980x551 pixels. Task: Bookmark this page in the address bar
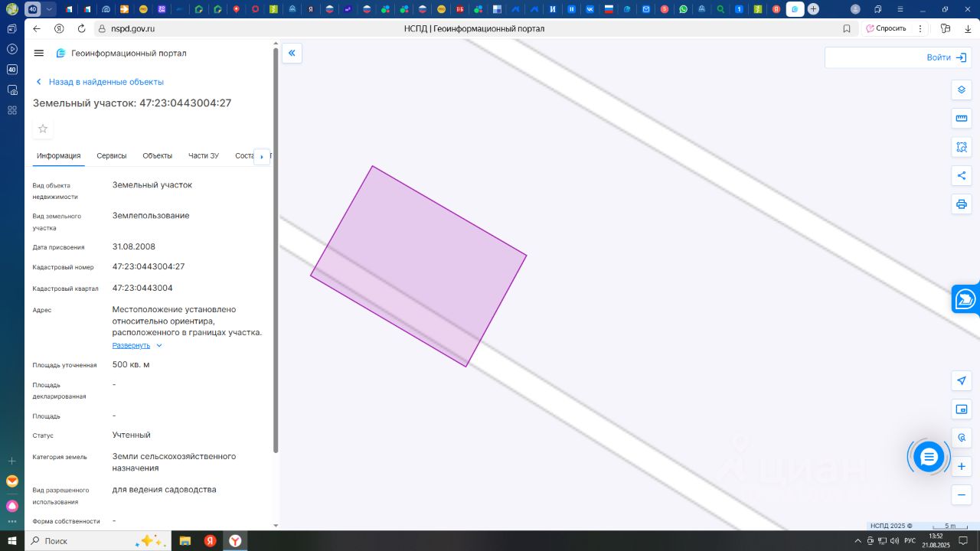pos(847,28)
